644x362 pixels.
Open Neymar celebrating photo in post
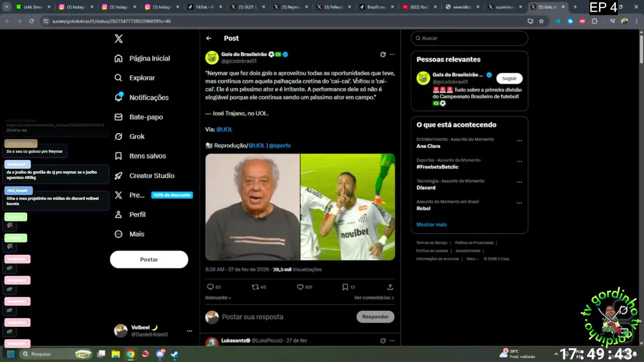tap(348, 207)
